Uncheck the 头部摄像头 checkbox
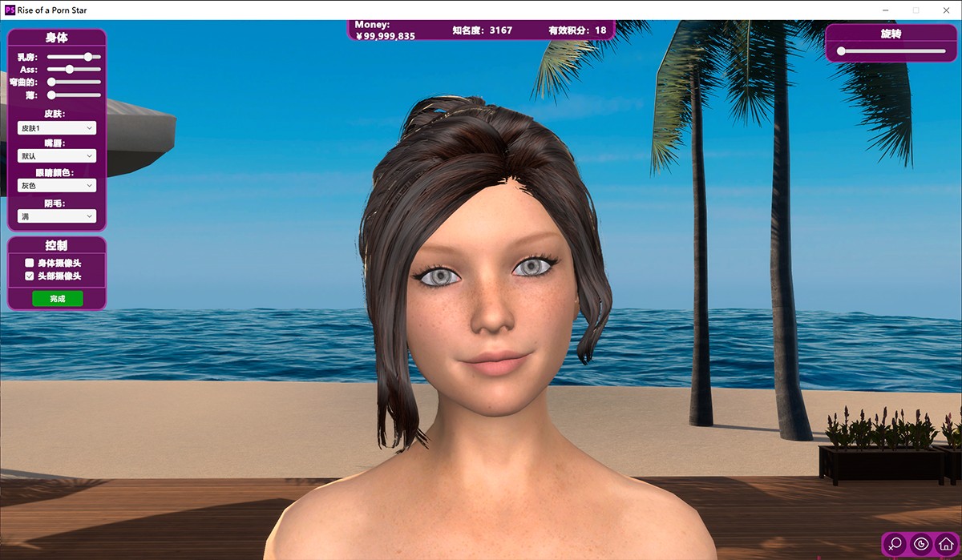Screen dimensions: 962x560 coord(30,276)
